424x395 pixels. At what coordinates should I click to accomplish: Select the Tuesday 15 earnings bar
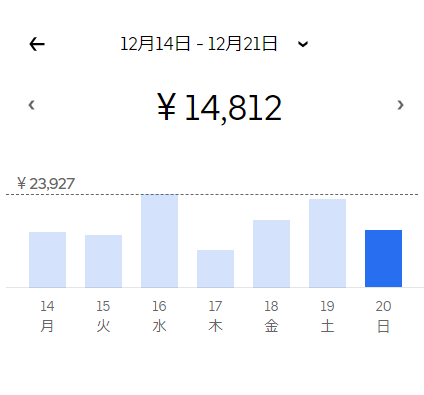tap(103, 261)
